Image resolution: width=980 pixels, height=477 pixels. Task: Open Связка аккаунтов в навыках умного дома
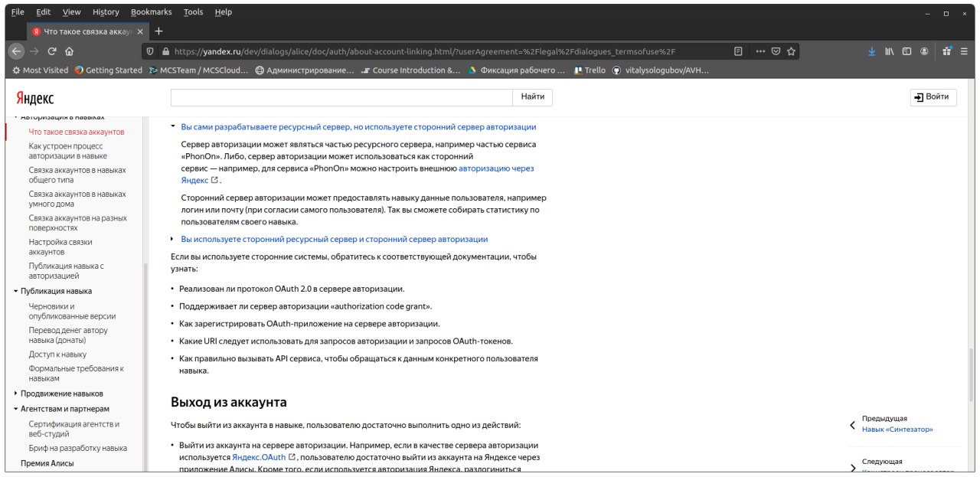pyautogui.click(x=77, y=199)
